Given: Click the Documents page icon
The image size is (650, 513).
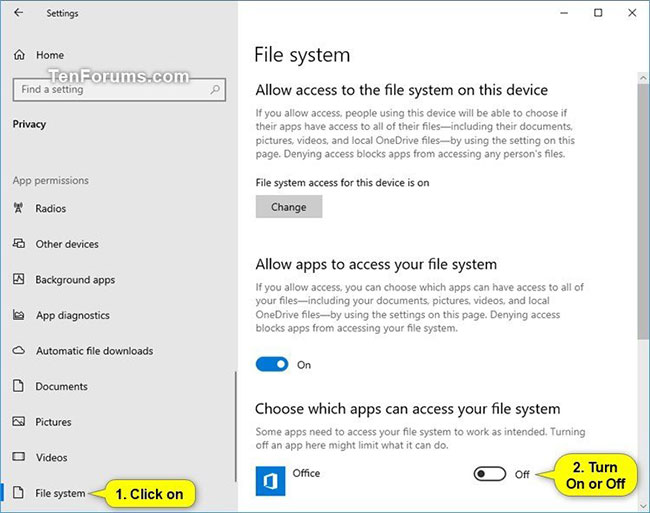Looking at the screenshot, I should tap(18, 386).
